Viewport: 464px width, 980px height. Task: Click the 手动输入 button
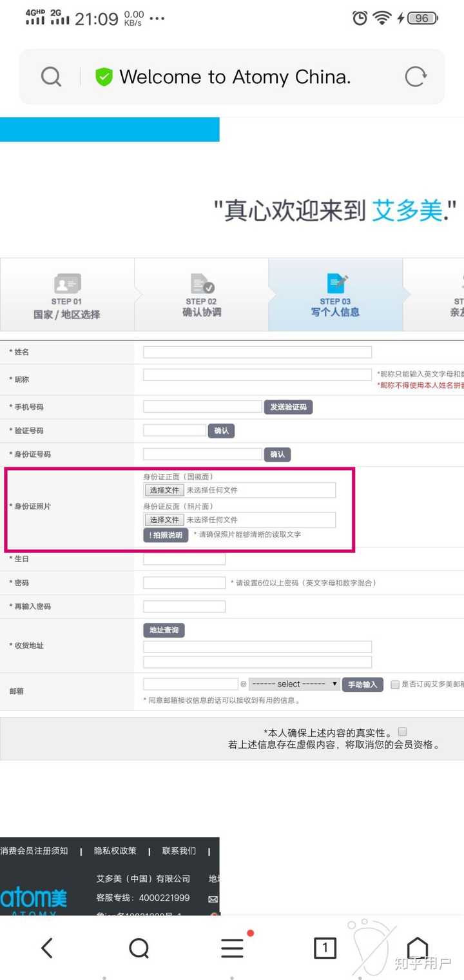[x=362, y=685]
